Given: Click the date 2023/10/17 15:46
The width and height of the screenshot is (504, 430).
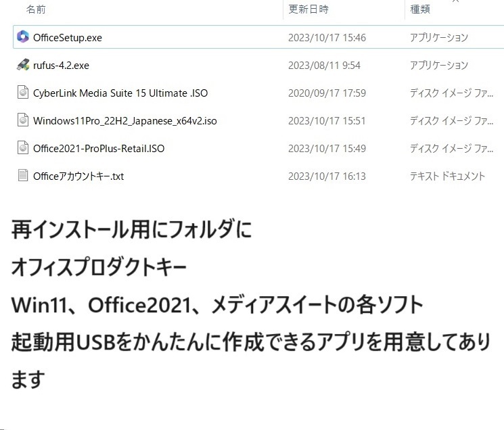Looking at the screenshot, I should (x=327, y=38).
